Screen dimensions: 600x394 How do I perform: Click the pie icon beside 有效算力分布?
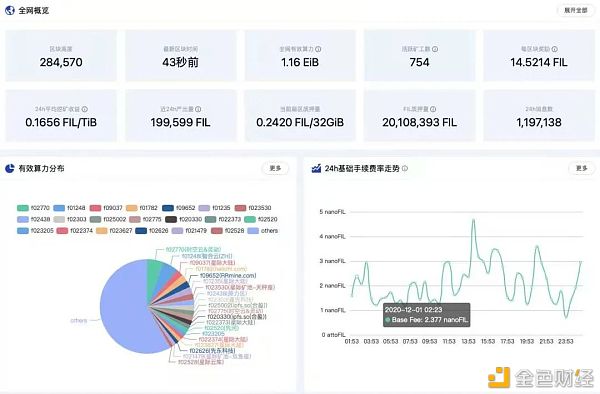click(x=10, y=168)
